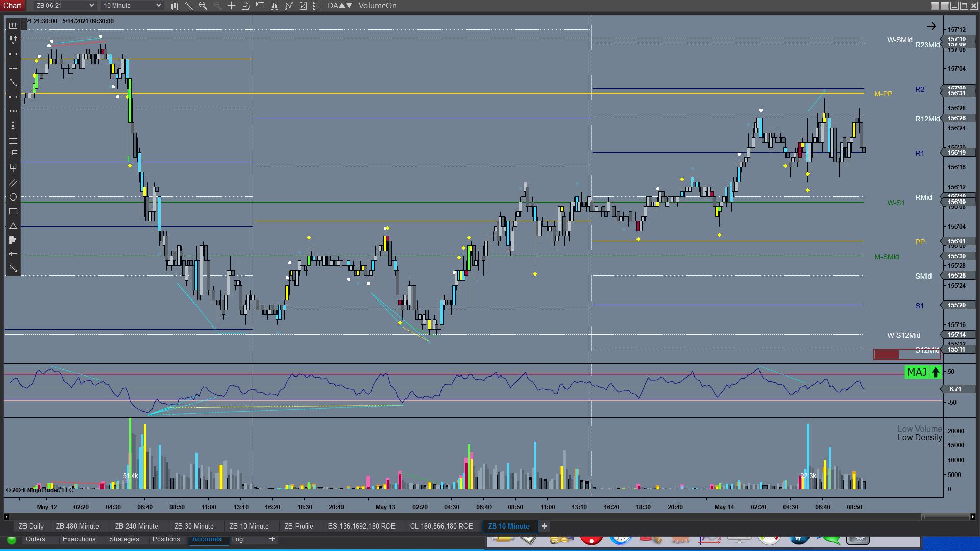The height and width of the screenshot is (551, 980).
Task: Select the drawing tools pencil icon in top toolbar
Action: coord(189,6)
